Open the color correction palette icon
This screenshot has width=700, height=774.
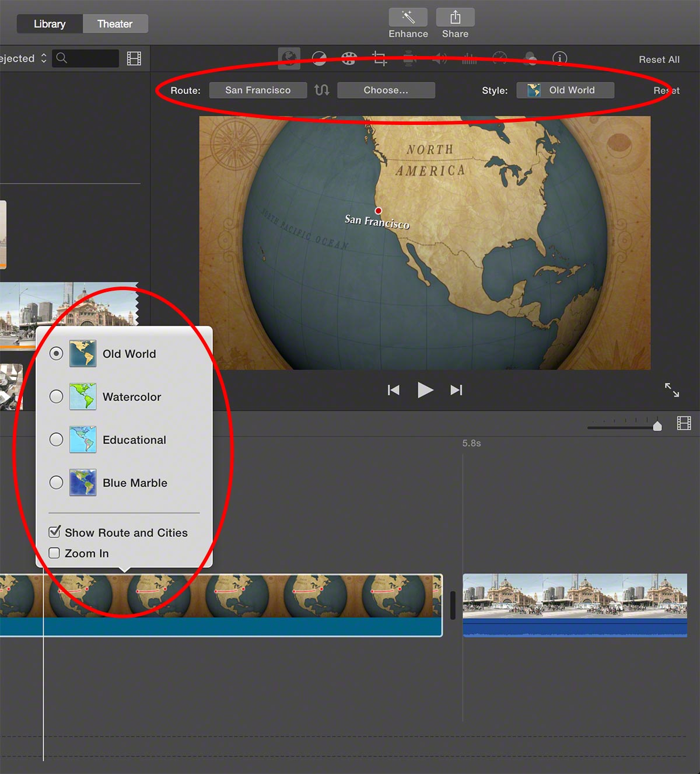tap(349, 58)
